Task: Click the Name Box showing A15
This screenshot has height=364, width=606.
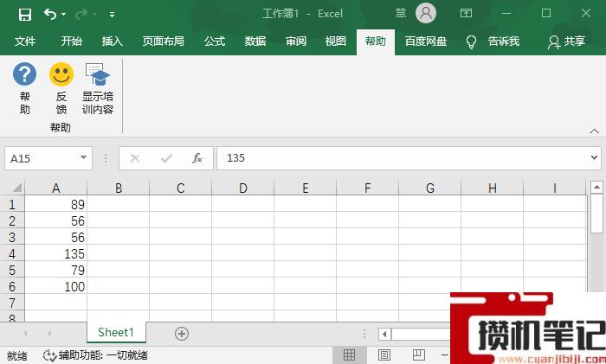Action: (x=42, y=158)
